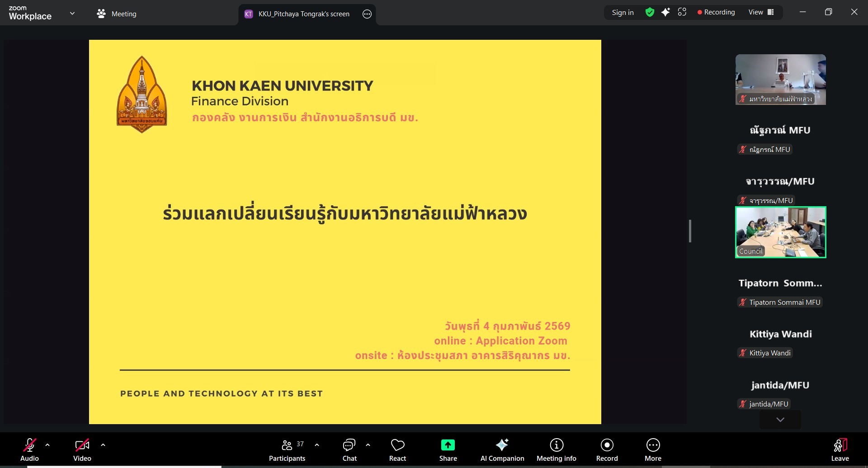Open the View layout menu
The width and height of the screenshot is (868, 468).
tap(761, 12)
